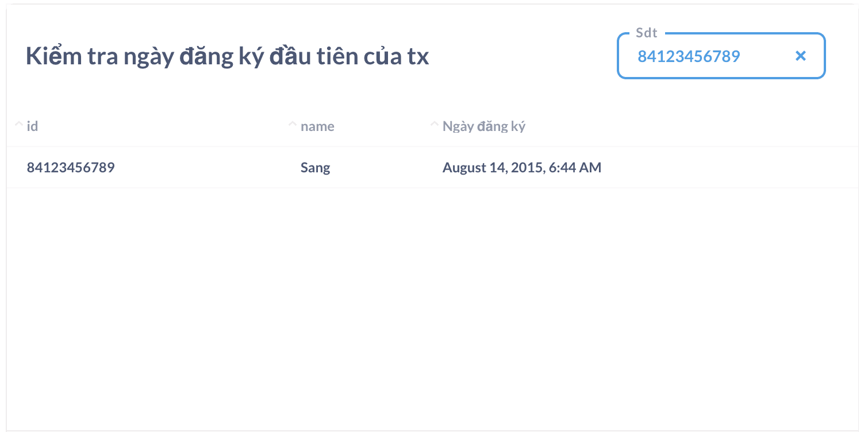
Task: Sort by the Ngày đăng ký column header
Action: point(483,126)
